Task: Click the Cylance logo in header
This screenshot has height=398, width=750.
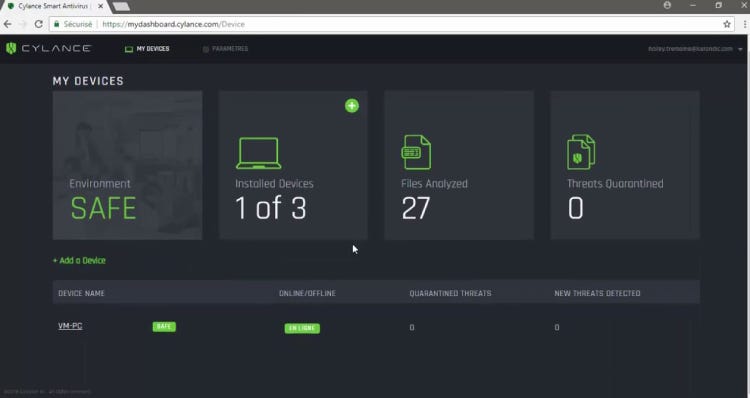Action: click(x=48, y=48)
